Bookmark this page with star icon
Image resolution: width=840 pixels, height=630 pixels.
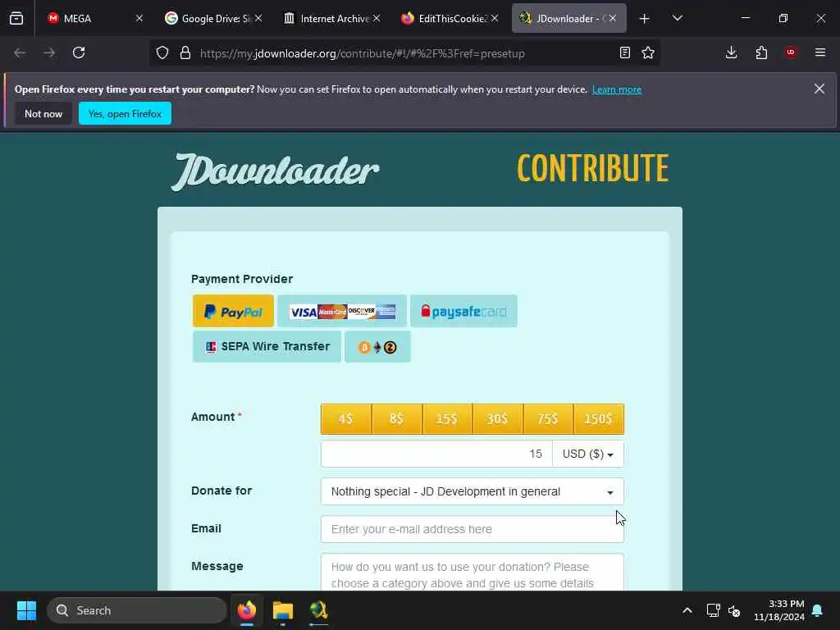[648, 52]
